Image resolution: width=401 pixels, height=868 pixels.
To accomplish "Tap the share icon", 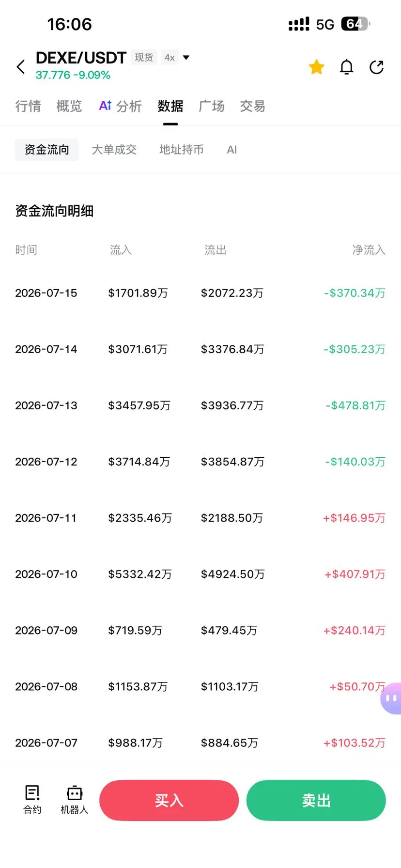I will click(x=376, y=67).
